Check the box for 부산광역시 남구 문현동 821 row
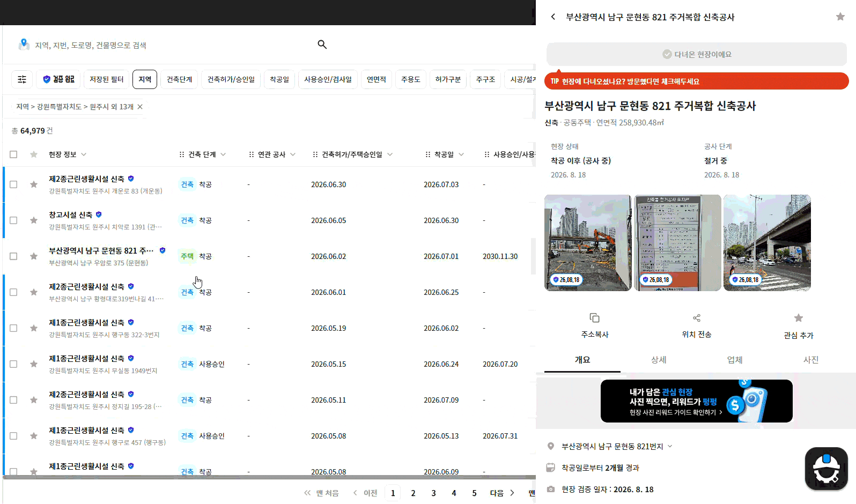856x504 pixels. click(13, 256)
